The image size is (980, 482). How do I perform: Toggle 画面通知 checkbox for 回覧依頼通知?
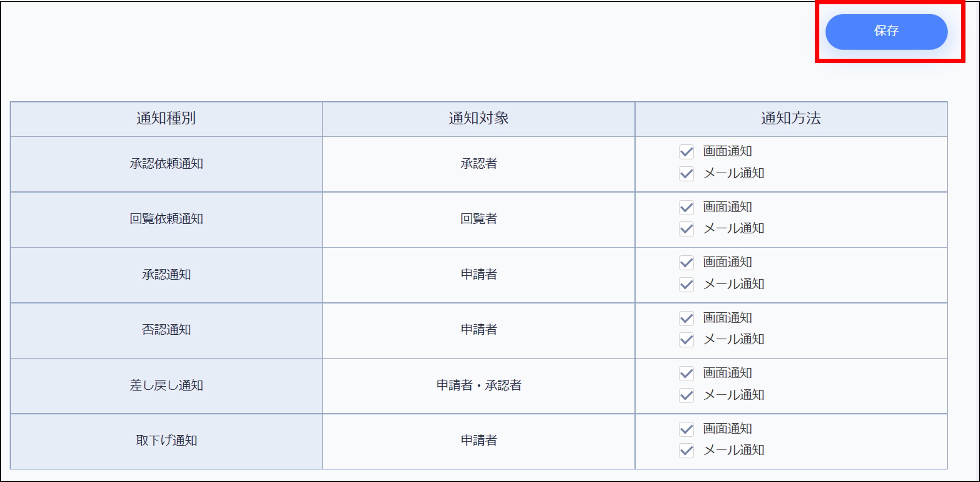[x=686, y=207]
